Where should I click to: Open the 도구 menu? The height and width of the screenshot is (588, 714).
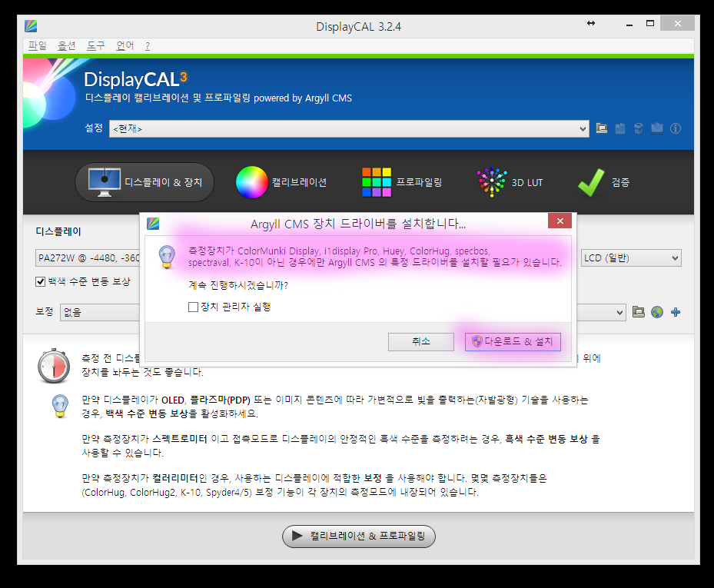click(95, 45)
